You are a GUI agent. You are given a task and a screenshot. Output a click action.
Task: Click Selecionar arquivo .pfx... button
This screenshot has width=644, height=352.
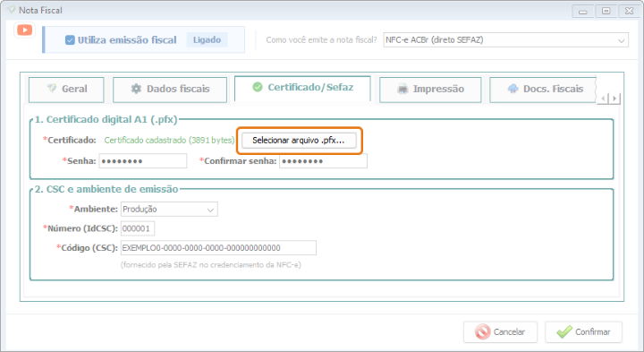point(299,141)
